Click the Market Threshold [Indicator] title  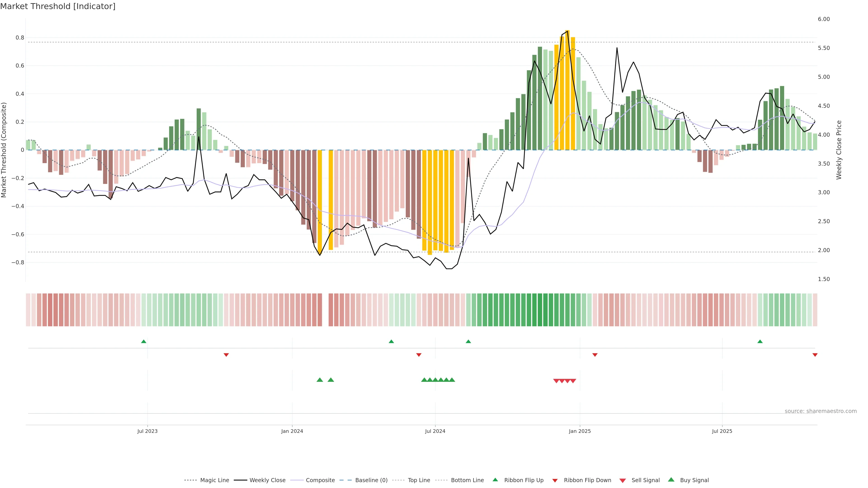point(58,6)
